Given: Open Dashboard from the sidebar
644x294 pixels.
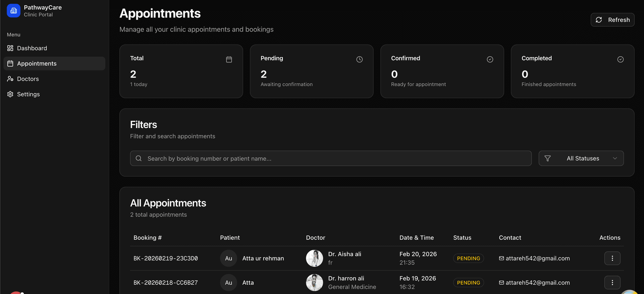Looking at the screenshot, I should (x=54, y=48).
